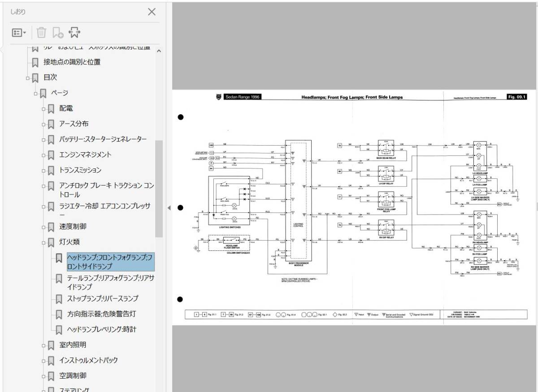
Task: Click the delete bookmark trash icon
Action: [41, 33]
